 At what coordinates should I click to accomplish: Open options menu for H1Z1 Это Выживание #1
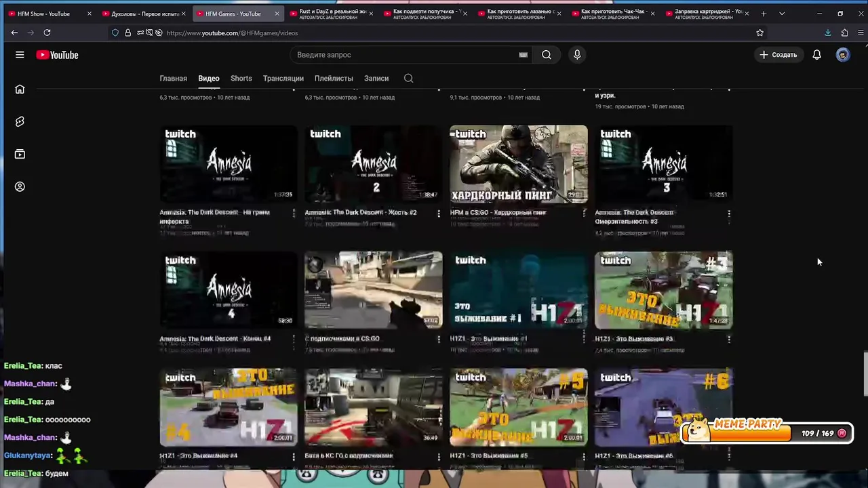[x=584, y=340]
